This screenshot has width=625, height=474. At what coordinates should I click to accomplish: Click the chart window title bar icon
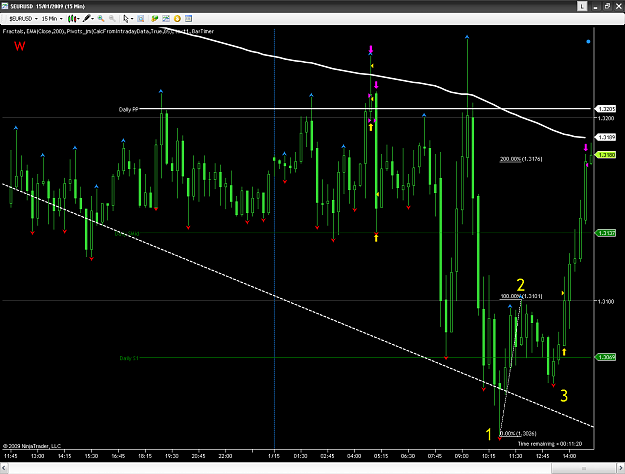5,6
